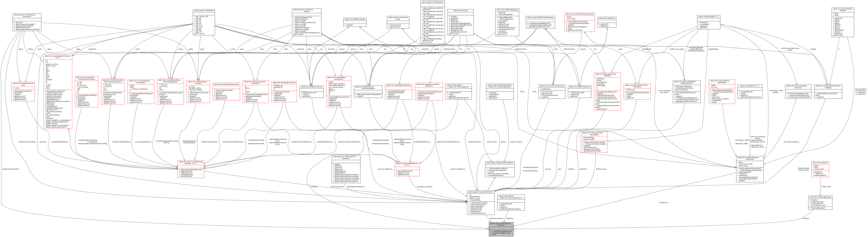Viewport: 868px width, 237px height.
Task: Open the adore::fun::LateralJerkReference node
Action: [x=399, y=92]
